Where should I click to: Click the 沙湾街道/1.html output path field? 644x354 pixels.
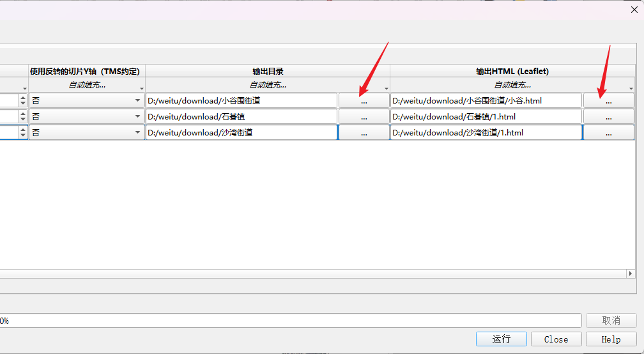[x=486, y=133]
